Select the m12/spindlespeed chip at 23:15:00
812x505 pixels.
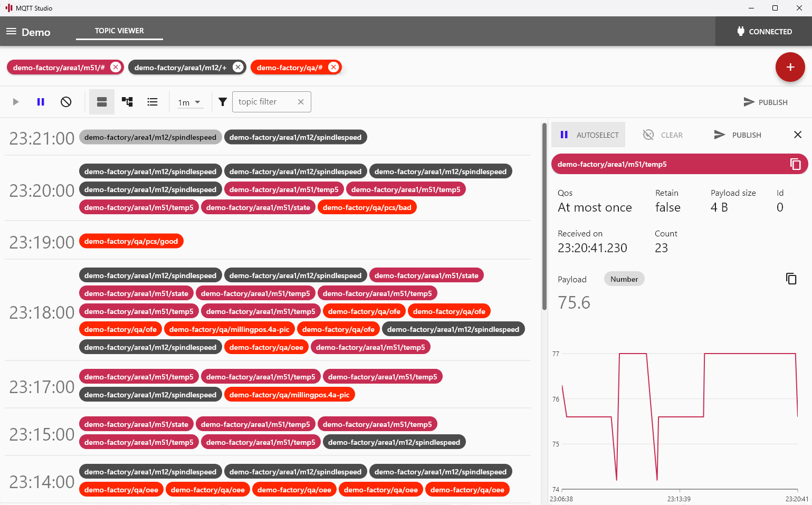point(394,442)
